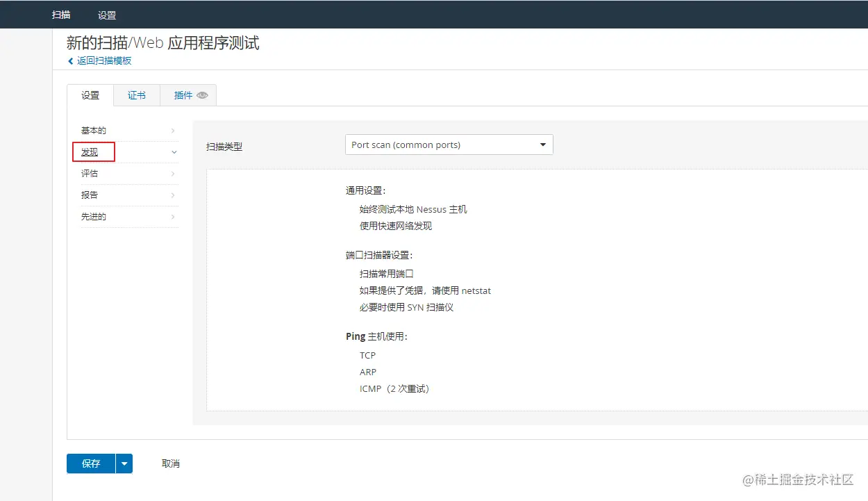Viewport: 868px width, 501px height.
Task: Click the text 如果提供了凭据，请使用 netstat
Action: 425,290
